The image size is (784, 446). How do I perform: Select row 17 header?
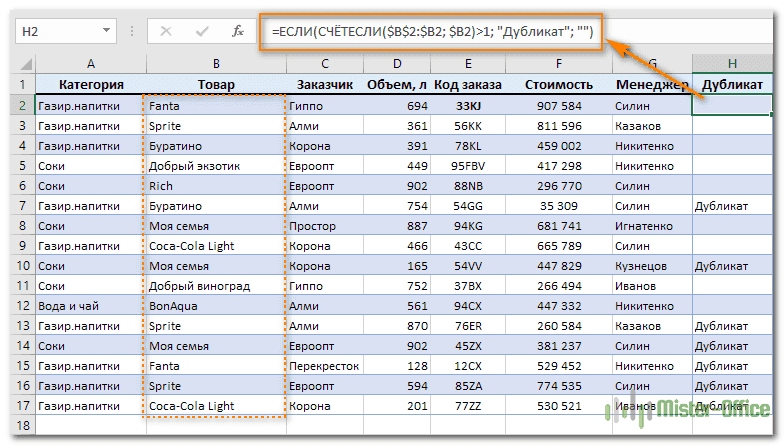tap(24, 406)
